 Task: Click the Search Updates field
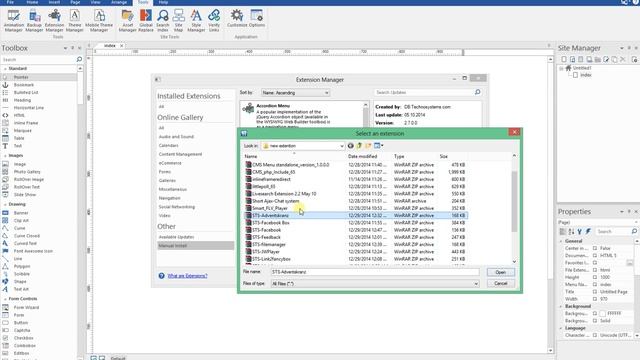[423, 93]
